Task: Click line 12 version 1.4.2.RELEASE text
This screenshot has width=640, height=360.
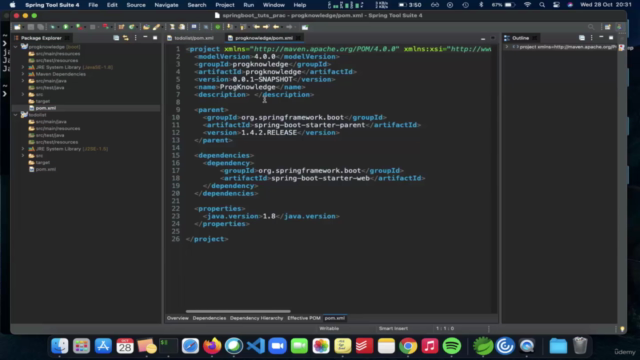Action: pyautogui.click(x=269, y=133)
